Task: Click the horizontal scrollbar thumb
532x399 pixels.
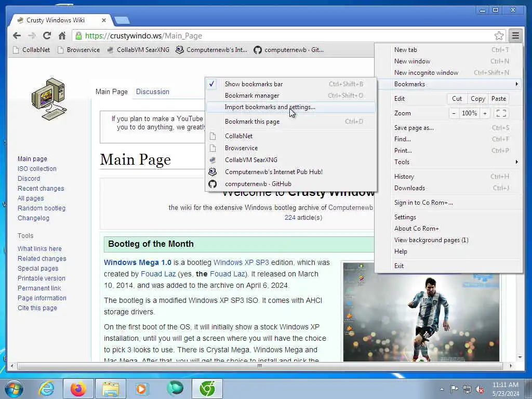Action: 260,366
